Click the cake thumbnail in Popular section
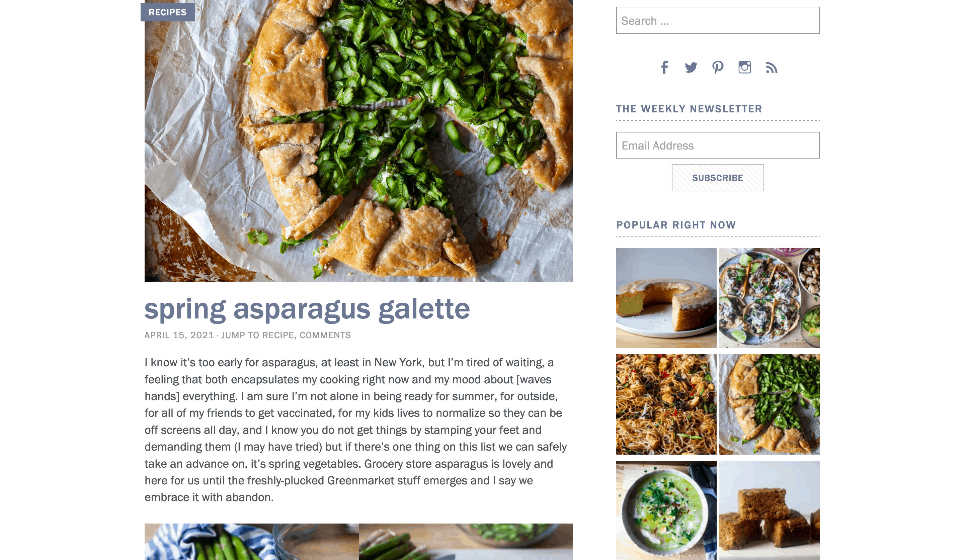The height and width of the screenshot is (560, 964). point(665,297)
